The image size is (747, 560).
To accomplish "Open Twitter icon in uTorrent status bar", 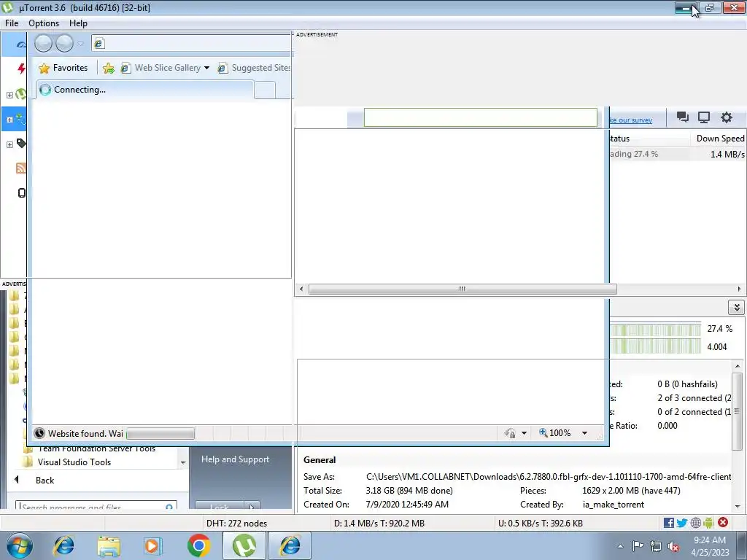I will [682, 523].
